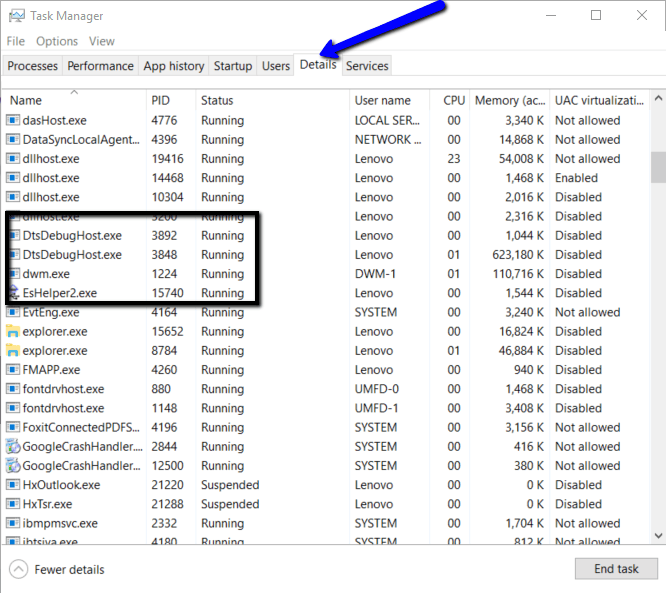This screenshot has width=666, height=593.
Task: Click the scrollbar down arrow
Action: coord(658,536)
